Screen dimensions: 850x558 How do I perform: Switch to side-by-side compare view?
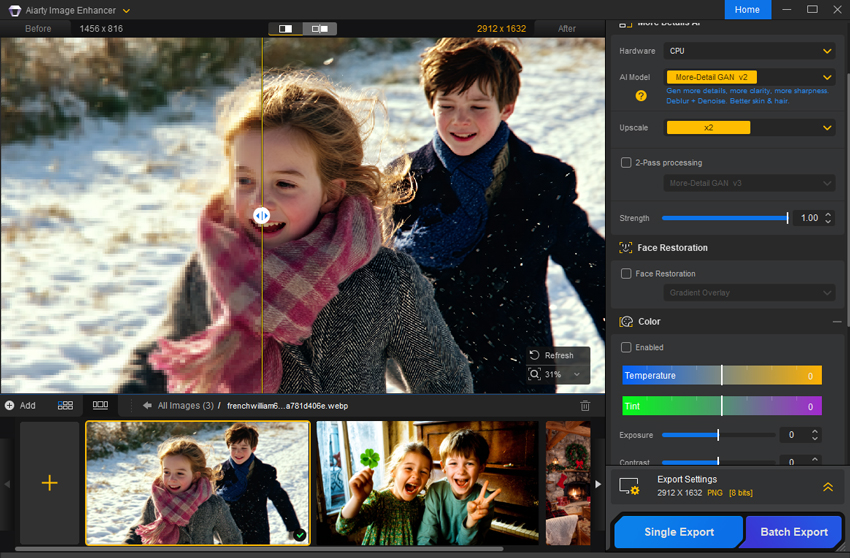[319, 28]
